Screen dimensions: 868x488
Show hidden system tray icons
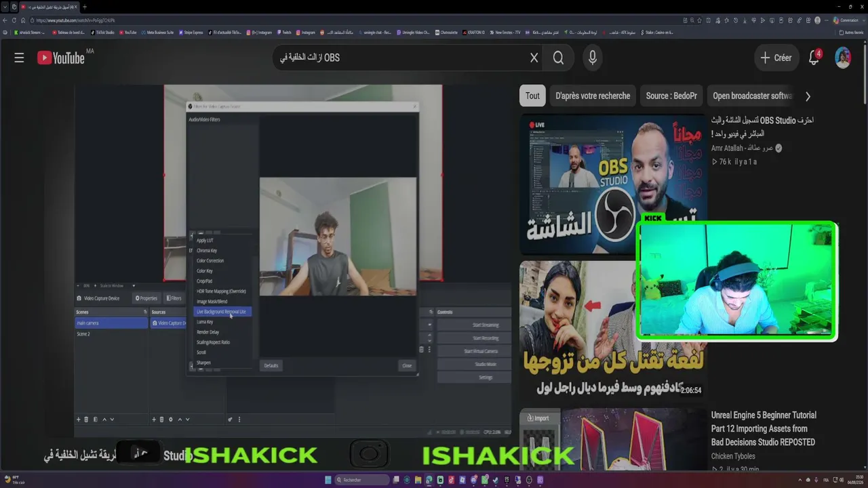[799, 480]
